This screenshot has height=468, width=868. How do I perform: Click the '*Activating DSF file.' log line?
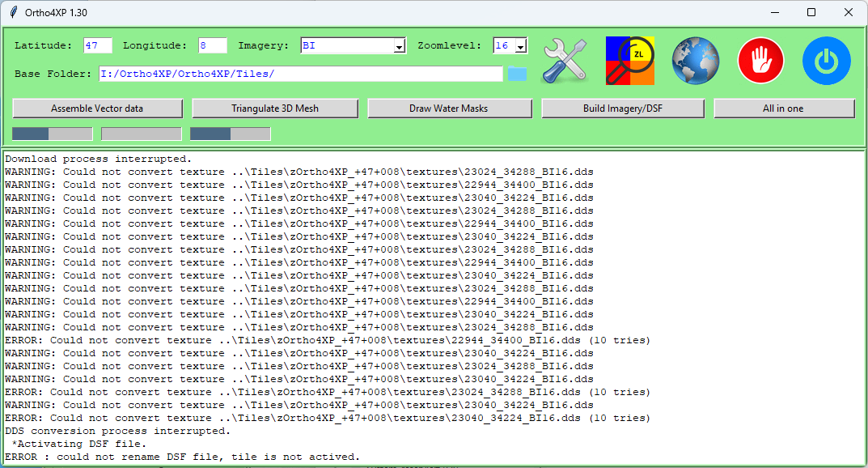coord(79,445)
